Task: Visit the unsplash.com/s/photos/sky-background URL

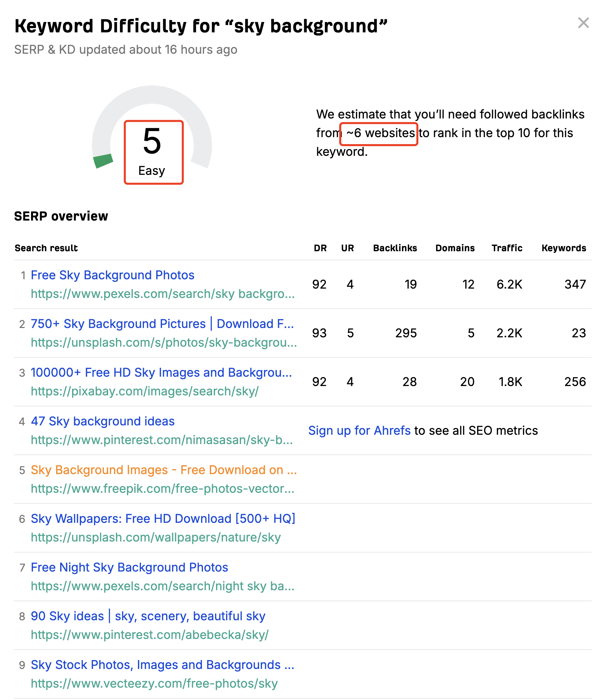Action: (x=164, y=342)
